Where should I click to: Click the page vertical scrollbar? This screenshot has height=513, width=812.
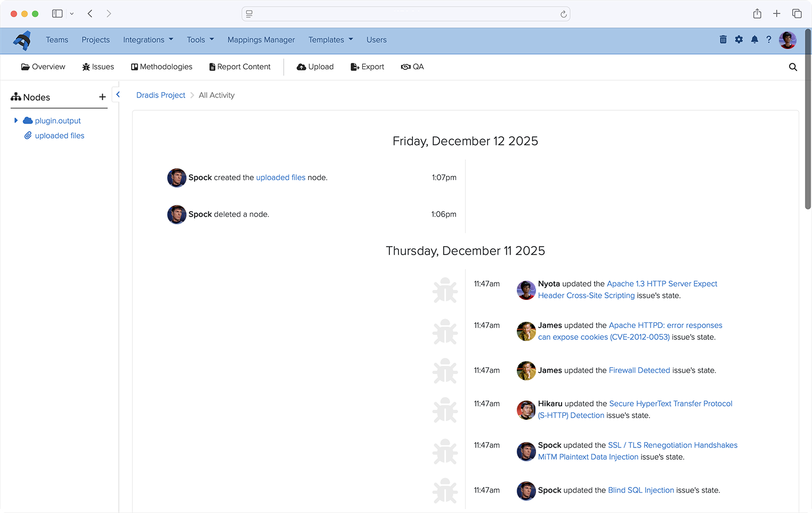(808, 120)
